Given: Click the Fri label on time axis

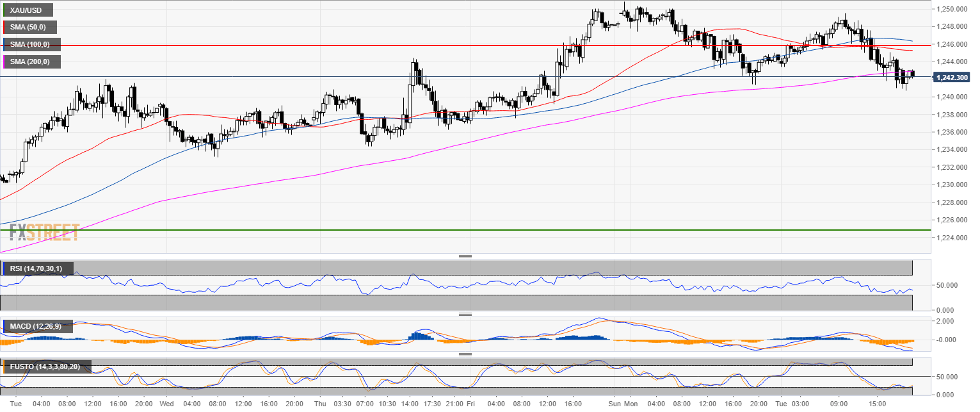Looking at the screenshot, I should pos(470,404).
